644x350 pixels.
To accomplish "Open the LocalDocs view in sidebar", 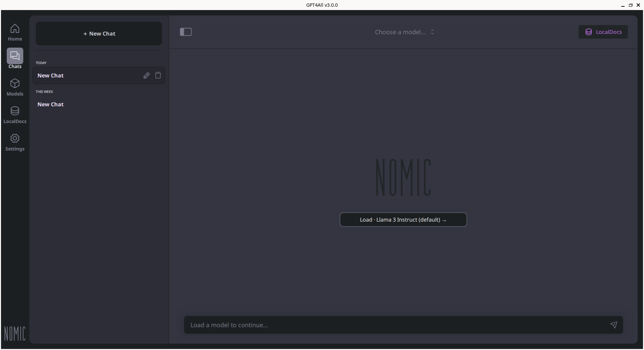I will pyautogui.click(x=15, y=115).
